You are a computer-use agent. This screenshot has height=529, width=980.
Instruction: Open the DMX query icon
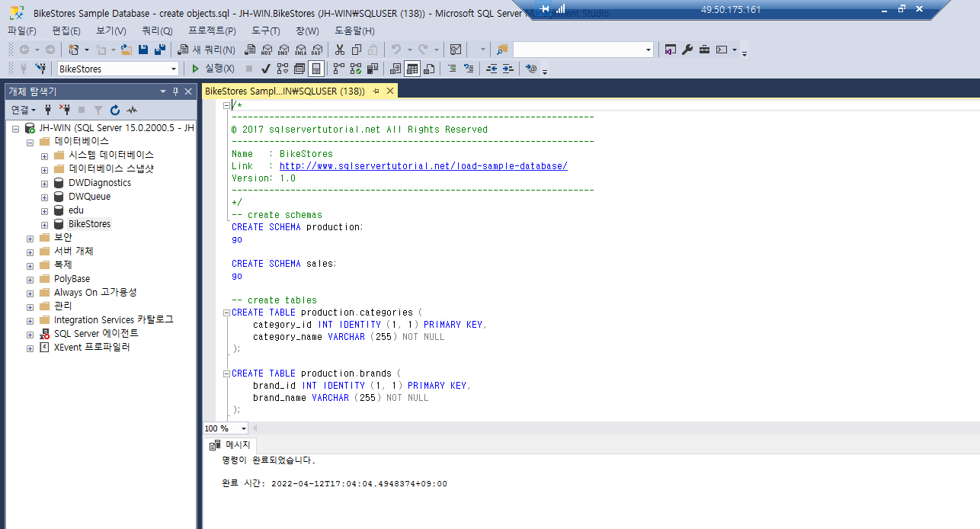(x=283, y=50)
